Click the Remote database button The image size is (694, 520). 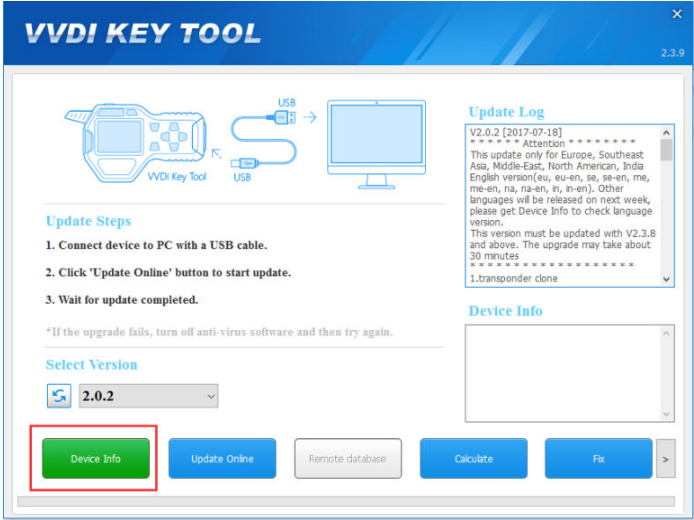click(x=348, y=459)
